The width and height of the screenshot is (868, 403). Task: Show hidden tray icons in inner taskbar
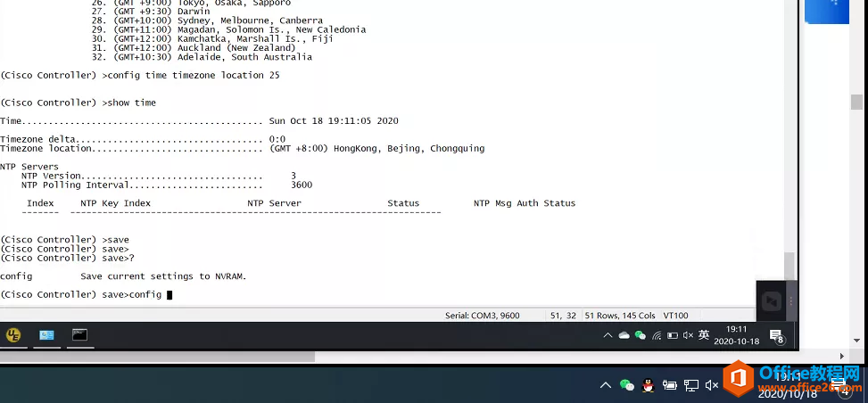(608, 335)
